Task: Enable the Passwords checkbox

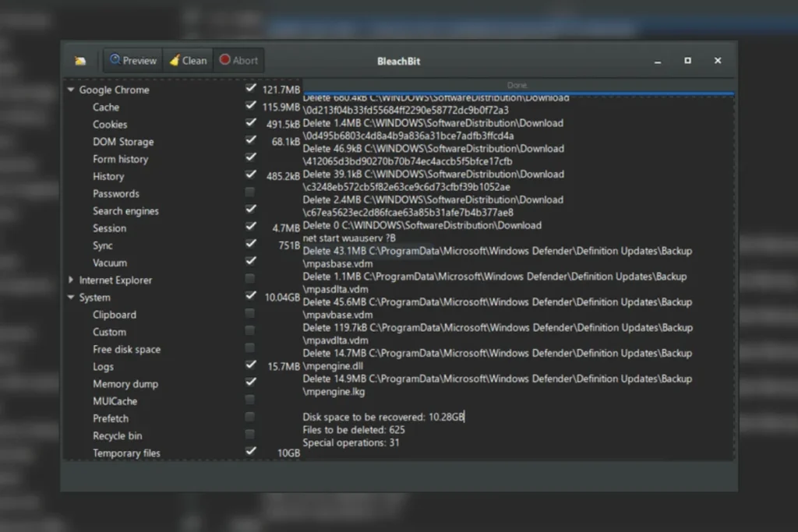Action: (250, 192)
